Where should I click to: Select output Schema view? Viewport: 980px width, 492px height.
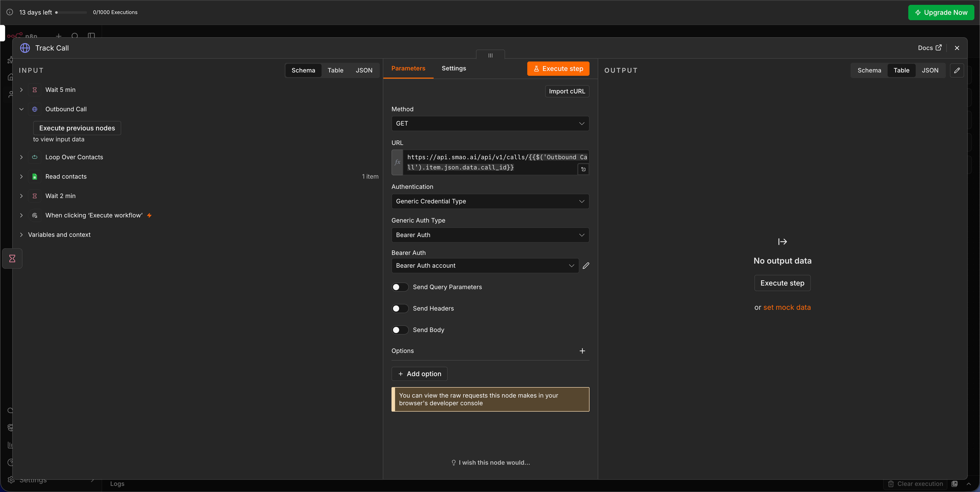(x=869, y=70)
